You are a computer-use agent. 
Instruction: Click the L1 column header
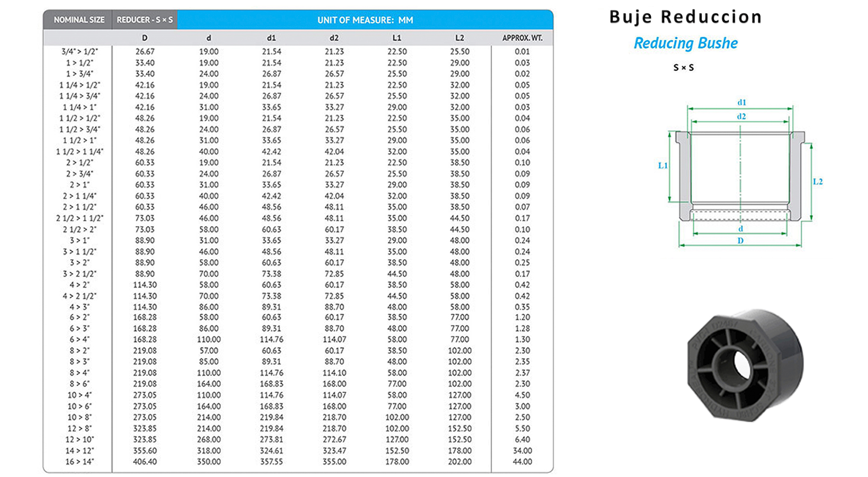(x=397, y=38)
